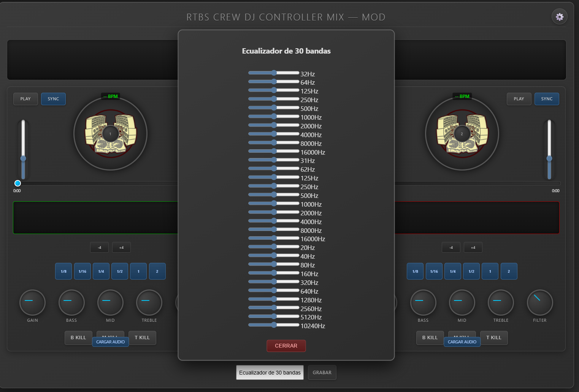
Task: Adjust the TREBLE knob on right deck
Action: (501, 303)
